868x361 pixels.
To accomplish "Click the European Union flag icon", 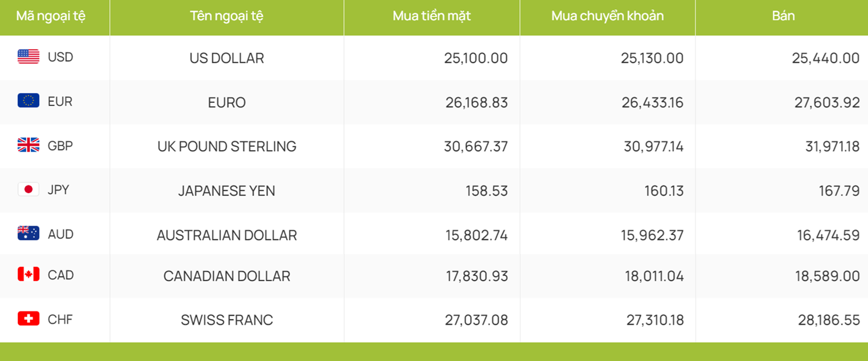I will tap(28, 101).
